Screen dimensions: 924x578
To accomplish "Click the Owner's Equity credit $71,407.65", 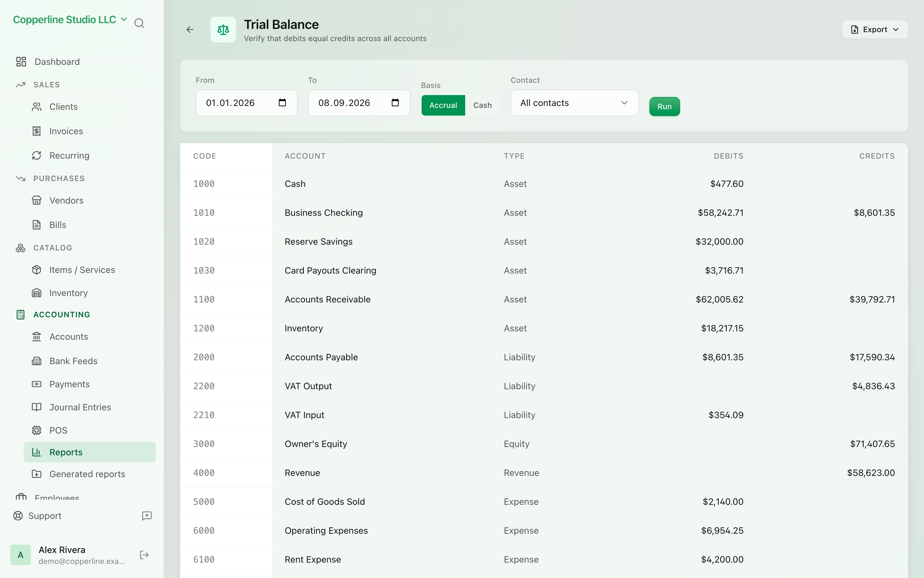I will [872, 444].
